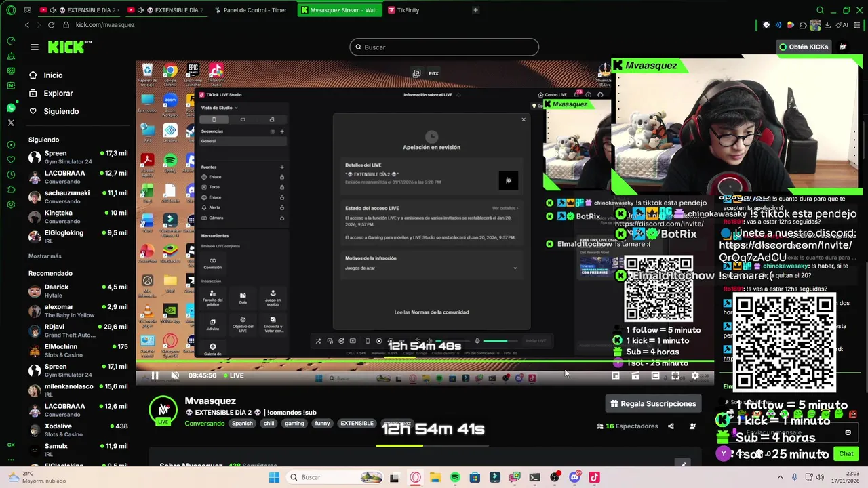Open the user icon beside the share button
The height and width of the screenshot is (488, 868).
(x=692, y=426)
